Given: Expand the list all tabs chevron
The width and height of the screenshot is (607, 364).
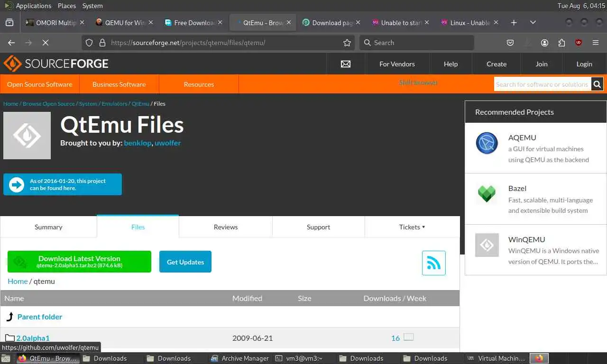Looking at the screenshot, I should pyautogui.click(x=533, y=22).
